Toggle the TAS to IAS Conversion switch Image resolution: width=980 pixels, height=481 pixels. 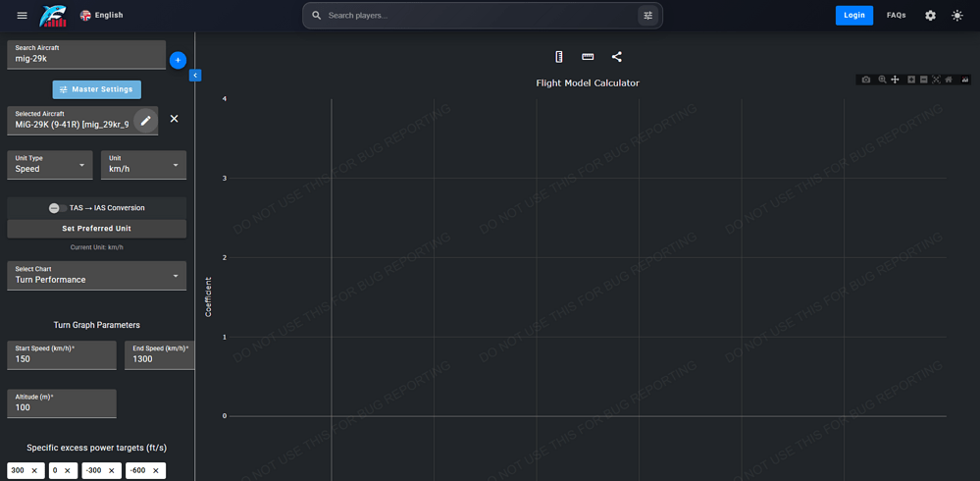[x=58, y=208]
